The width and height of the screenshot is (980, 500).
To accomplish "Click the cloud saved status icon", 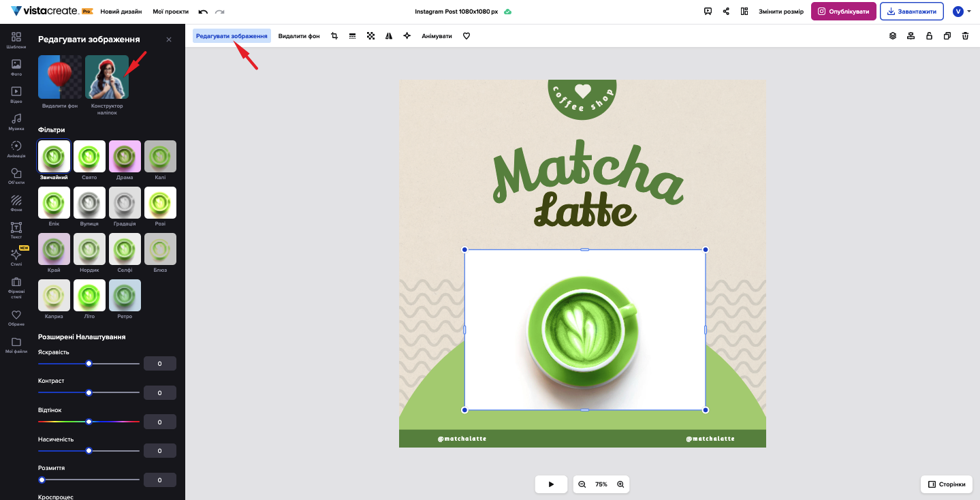I will click(507, 12).
